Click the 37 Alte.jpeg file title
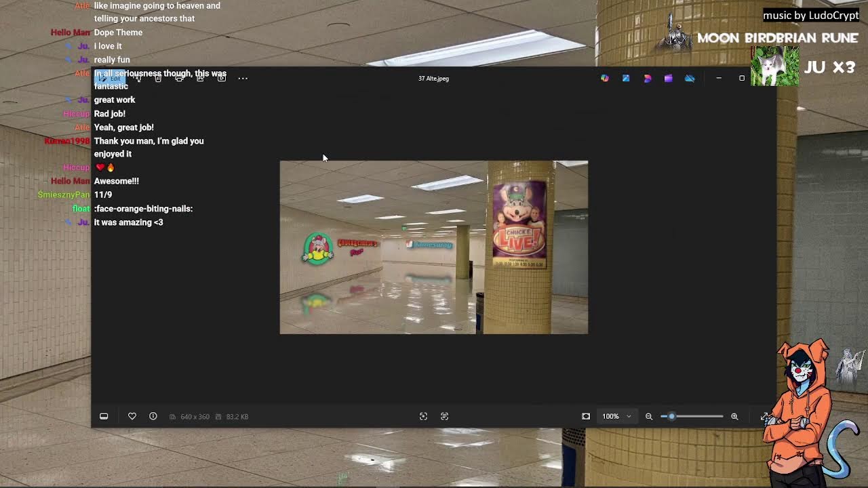The width and height of the screenshot is (868, 488). 433,78
